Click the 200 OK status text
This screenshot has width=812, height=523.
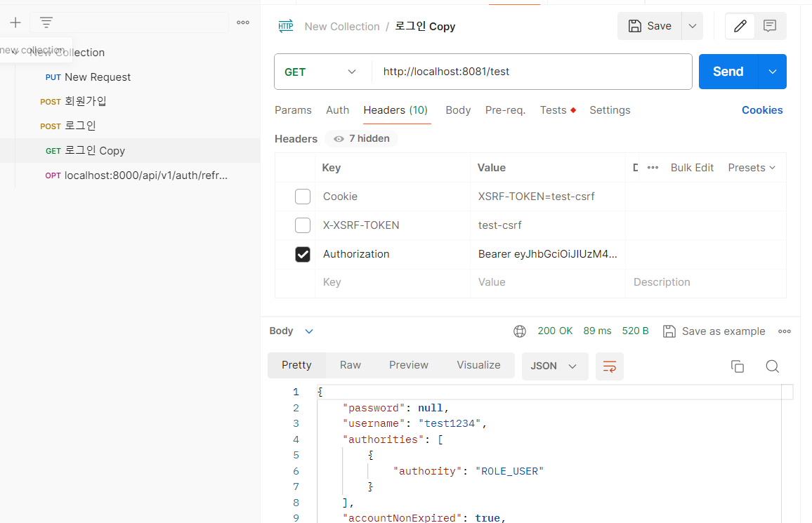tap(555, 331)
